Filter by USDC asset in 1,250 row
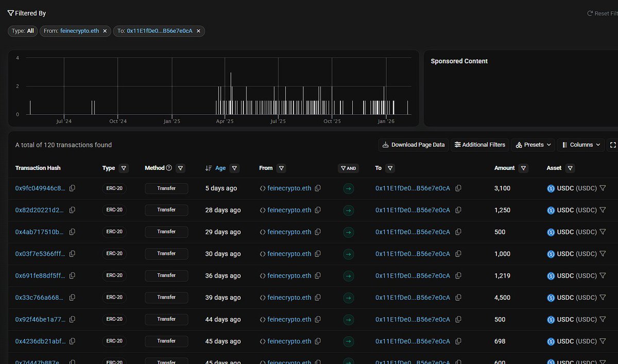This screenshot has width=618, height=364. click(603, 210)
